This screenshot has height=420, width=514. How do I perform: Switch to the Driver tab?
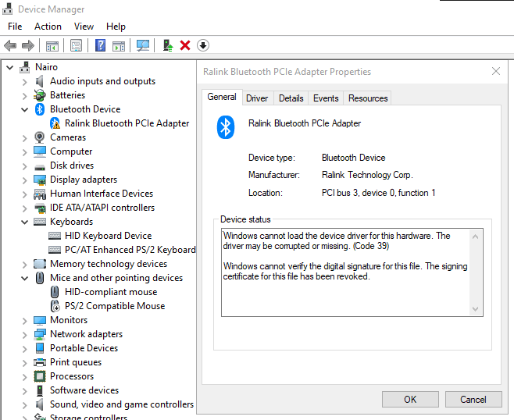point(257,98)
